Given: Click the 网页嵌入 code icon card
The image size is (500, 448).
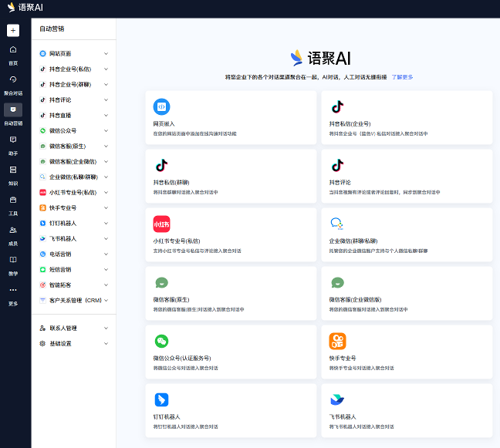Looking at the screenshot, I should click(162, 106).
